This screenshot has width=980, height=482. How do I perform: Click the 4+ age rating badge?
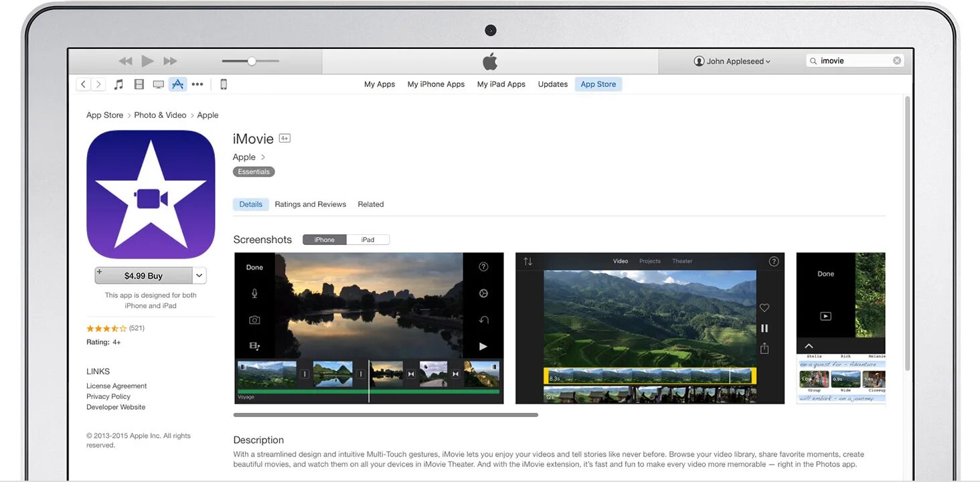click(284, 139)
